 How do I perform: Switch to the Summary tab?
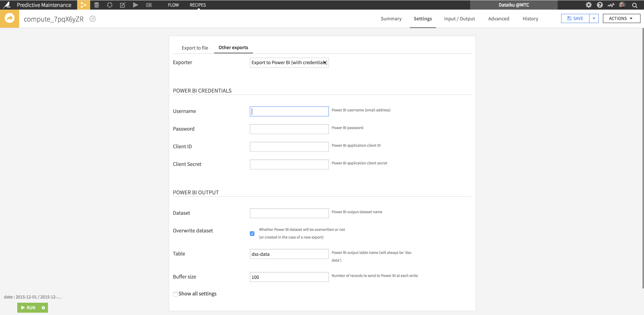pos(391,19)
